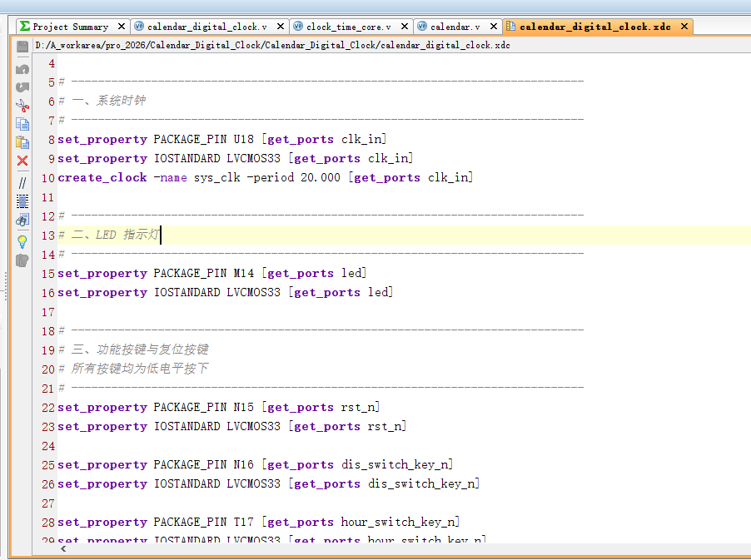The height and width of the screenshot is (560, 751).
Task: Close the calendar.v tab
Action: pyautogui.click(x=494, y=27)
